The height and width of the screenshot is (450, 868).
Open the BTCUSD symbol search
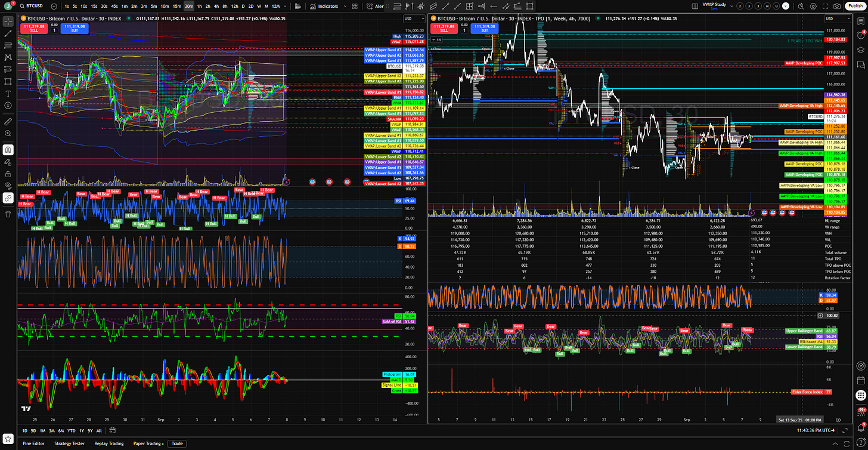pos(31,6)
